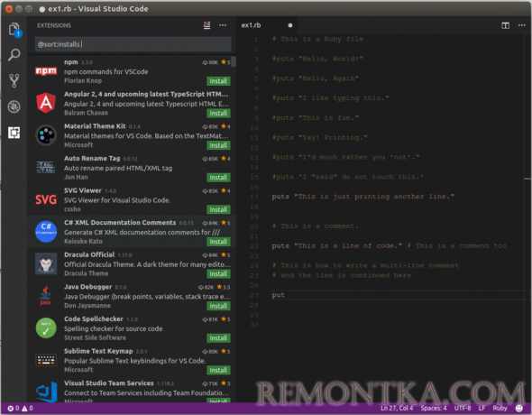Install SVG Viewer

tap(218, 209)
